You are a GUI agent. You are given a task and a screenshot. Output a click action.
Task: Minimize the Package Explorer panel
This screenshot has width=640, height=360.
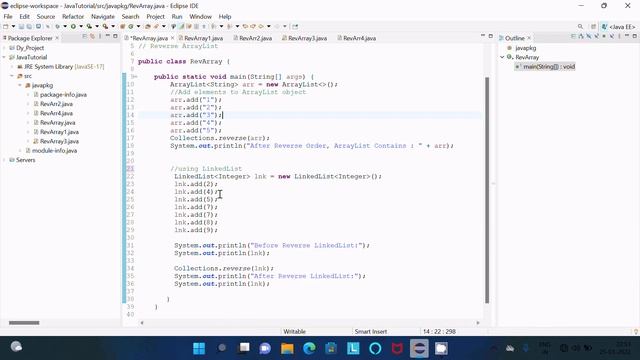point(108,36)
